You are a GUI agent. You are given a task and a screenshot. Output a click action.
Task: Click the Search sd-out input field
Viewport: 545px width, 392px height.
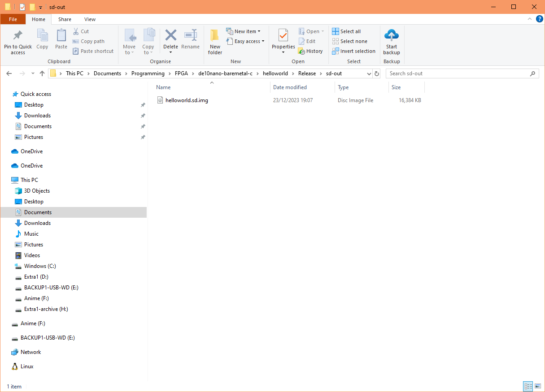(x=458, y=73)
